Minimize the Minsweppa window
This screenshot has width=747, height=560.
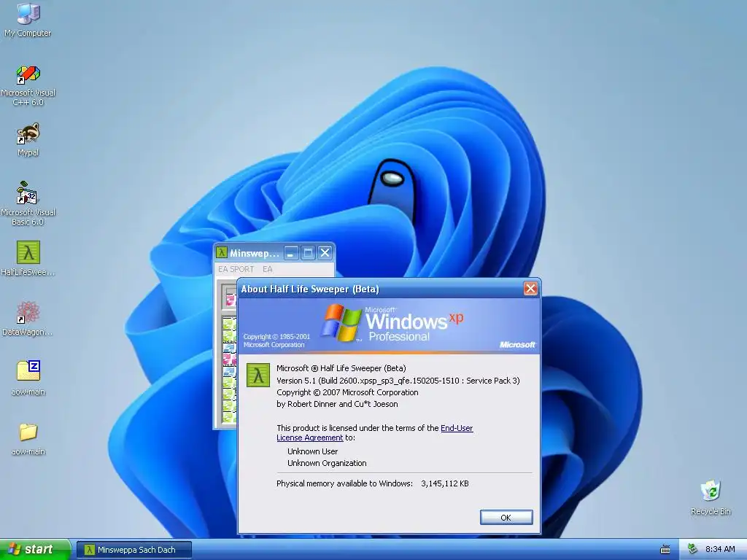coord(292,253)
